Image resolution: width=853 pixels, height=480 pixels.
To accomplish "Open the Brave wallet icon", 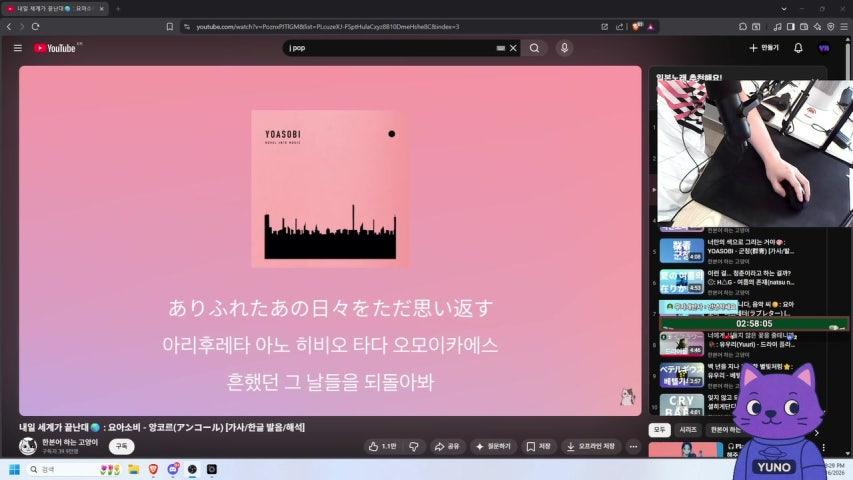I will coord(804,26).
